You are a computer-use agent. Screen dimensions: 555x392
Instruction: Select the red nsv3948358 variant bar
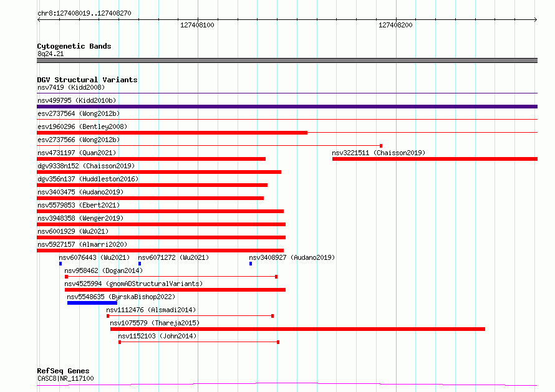point(161,224)
